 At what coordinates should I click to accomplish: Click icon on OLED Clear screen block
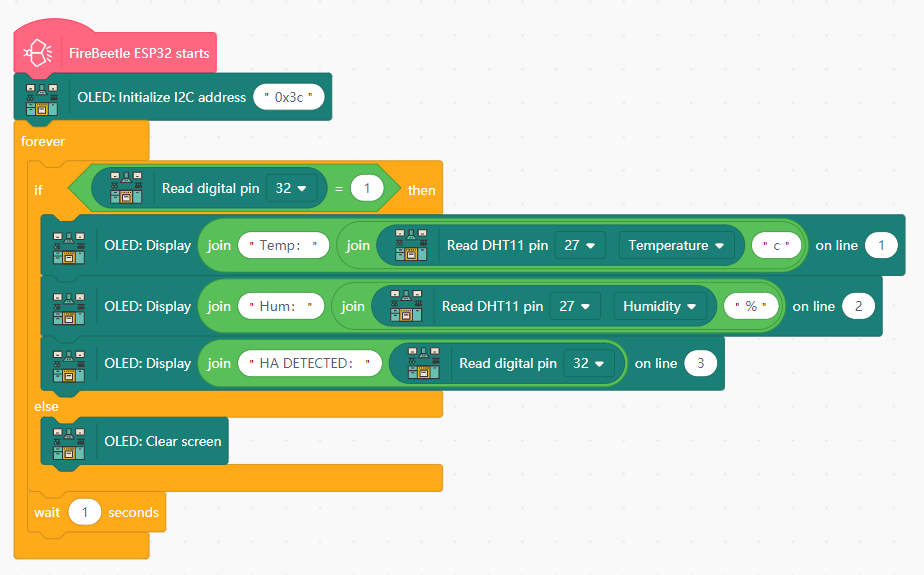tap(68, 441)
